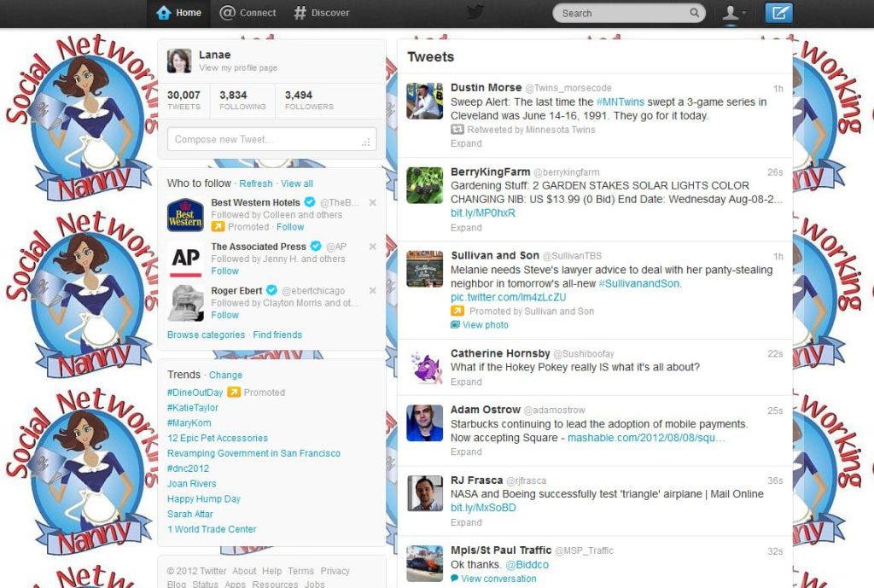Click the View photo icon
Screen dimensions: 874x588
click(456, 324)
